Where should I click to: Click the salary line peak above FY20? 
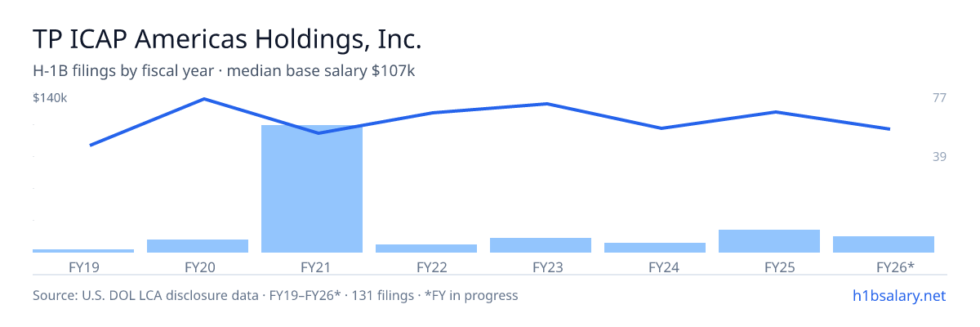[203, 99]
